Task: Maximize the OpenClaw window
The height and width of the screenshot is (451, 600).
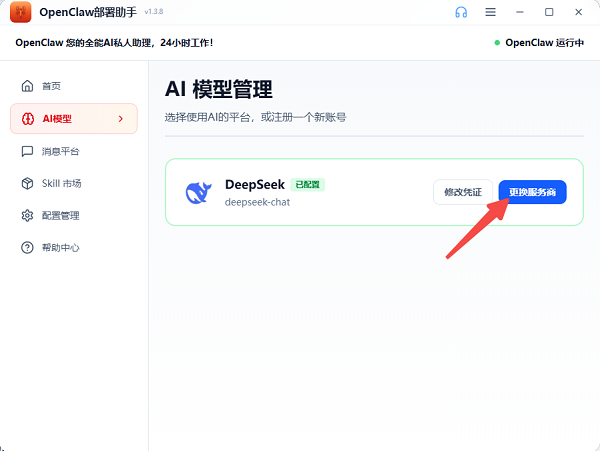Action: point(549,12)
